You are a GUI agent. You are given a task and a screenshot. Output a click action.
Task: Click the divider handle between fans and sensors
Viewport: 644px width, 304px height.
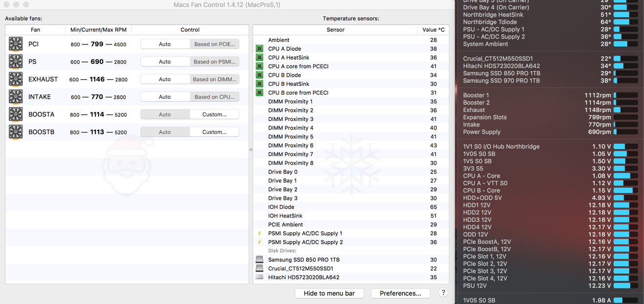click(251, 150)
